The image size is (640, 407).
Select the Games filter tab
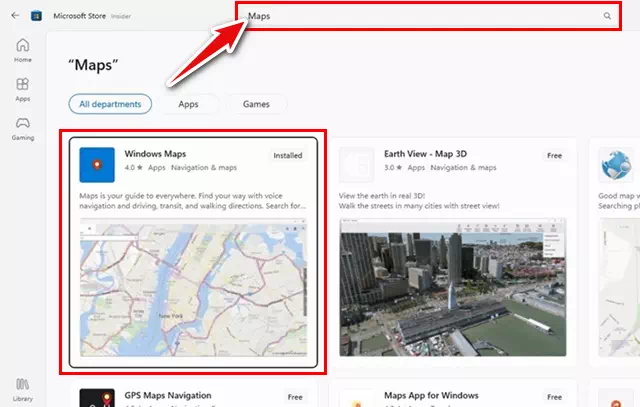tap(256, 104)
